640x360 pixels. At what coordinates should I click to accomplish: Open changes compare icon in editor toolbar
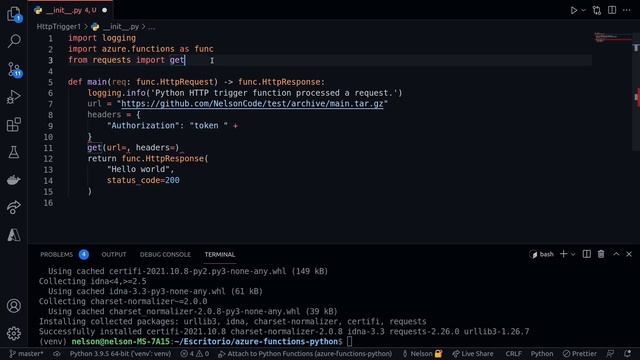click(597, 10)
